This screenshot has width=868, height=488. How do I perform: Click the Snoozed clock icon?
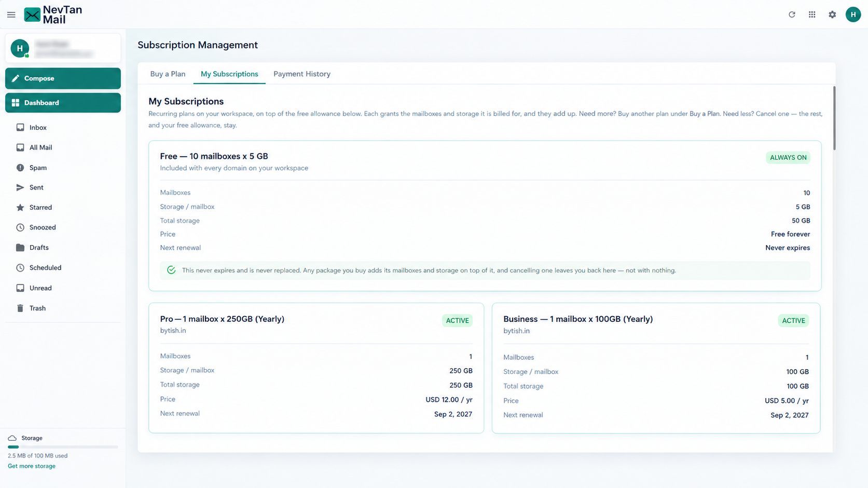point(20,227)
